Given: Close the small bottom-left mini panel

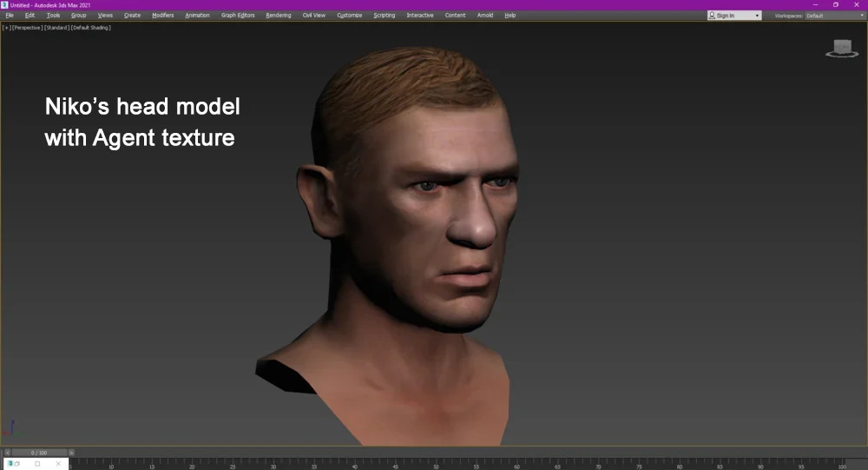Looking at the screenshot, I should point(60,464).
